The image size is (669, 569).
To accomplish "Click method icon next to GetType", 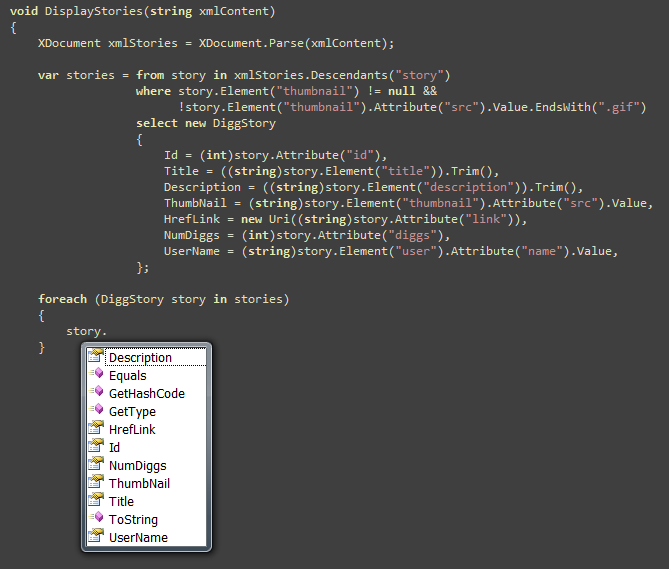I will coord(96,409).
